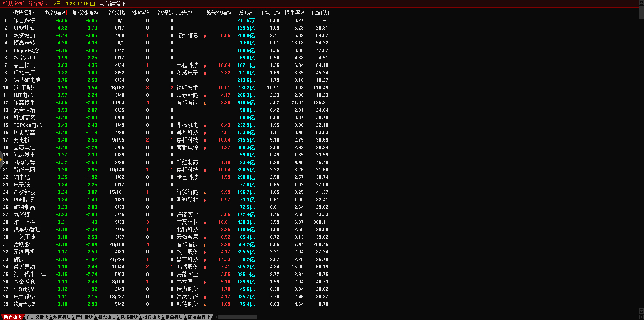644x320 pixels.
Task: Click the vertical scrollbar down arrow
Action: (641, 311)
